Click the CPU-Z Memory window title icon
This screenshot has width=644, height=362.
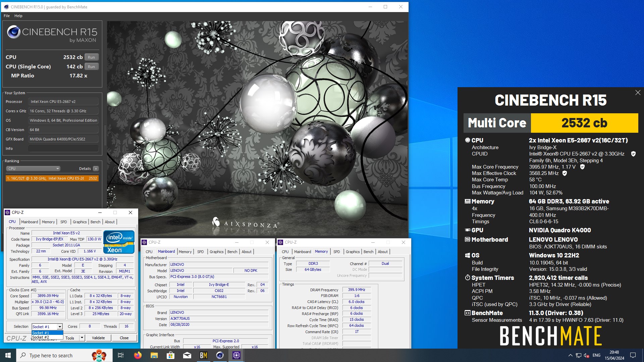[x=280, y=242]
